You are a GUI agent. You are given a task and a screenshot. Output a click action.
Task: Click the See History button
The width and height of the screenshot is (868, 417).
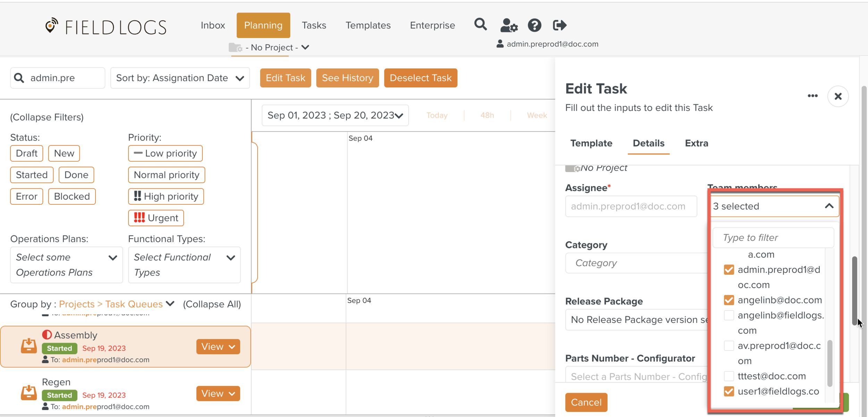click(x=347, y=78)
